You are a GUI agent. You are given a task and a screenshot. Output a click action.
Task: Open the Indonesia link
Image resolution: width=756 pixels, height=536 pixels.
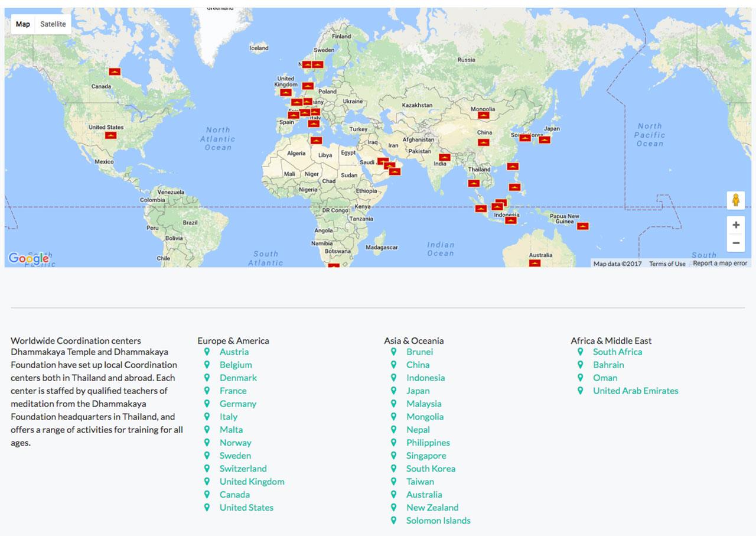pyautogui.click(x=425, y=378)
